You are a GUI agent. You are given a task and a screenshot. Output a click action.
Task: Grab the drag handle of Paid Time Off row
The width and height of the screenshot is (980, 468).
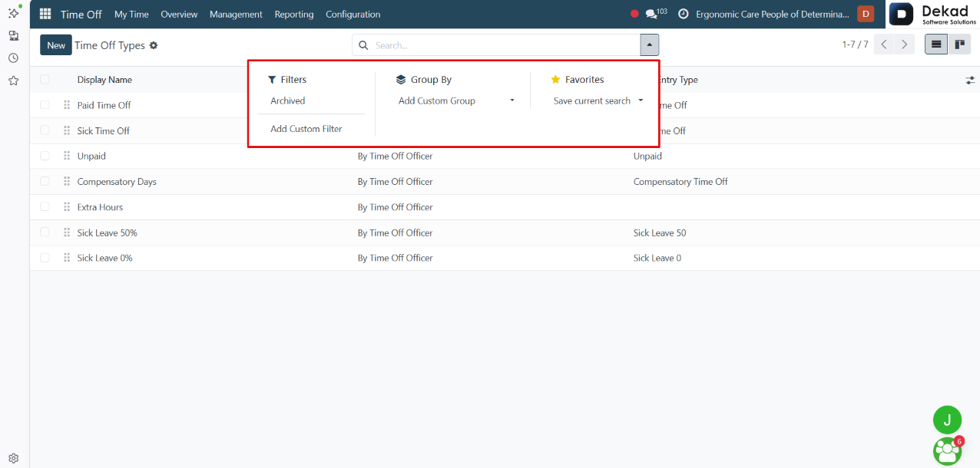click(67, 105)
